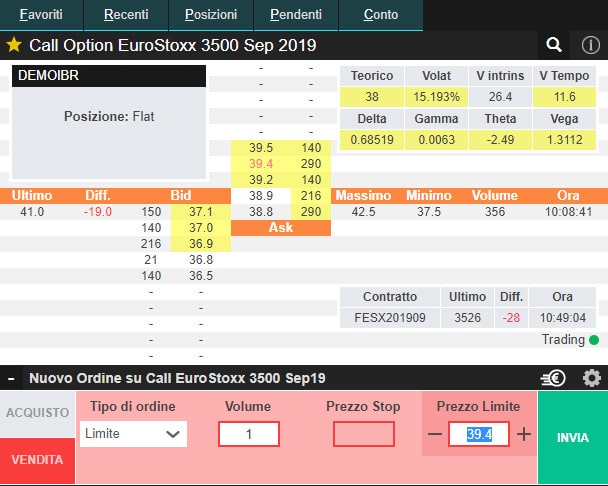Screen dimensions: 608x486
Task: Send the order with INVIA
Action: (573, 437)
